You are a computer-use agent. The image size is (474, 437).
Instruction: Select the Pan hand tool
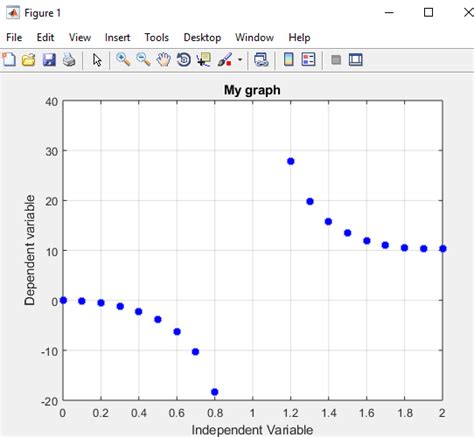(x=164, y=60)
